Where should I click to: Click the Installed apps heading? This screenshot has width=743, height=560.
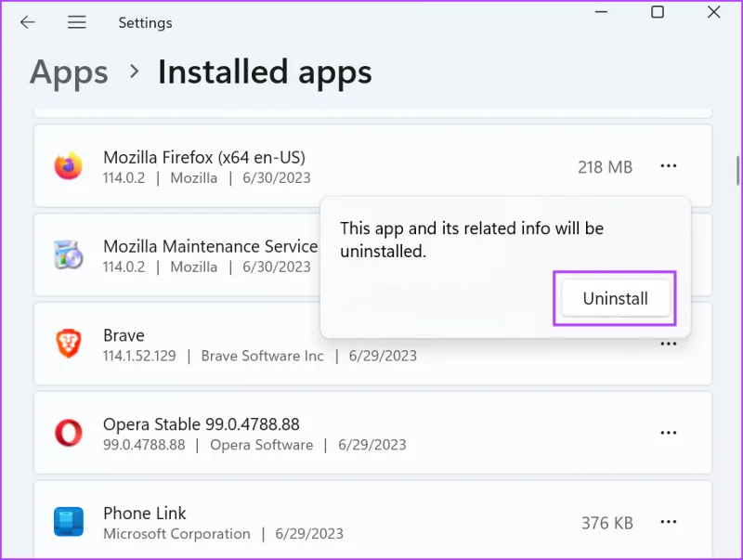click(265, 72)
